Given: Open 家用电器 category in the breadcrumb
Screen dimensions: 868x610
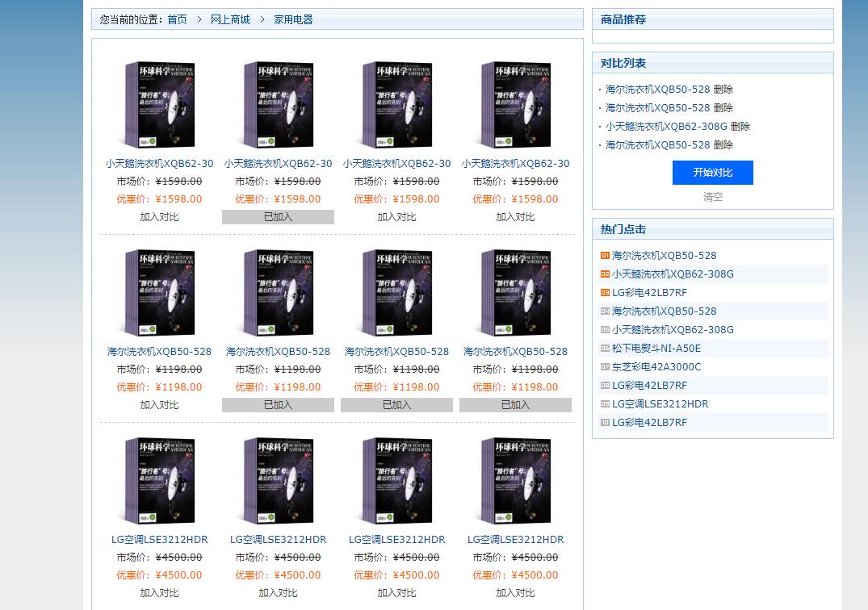Looking at the screenshot, I should [293, 19].
